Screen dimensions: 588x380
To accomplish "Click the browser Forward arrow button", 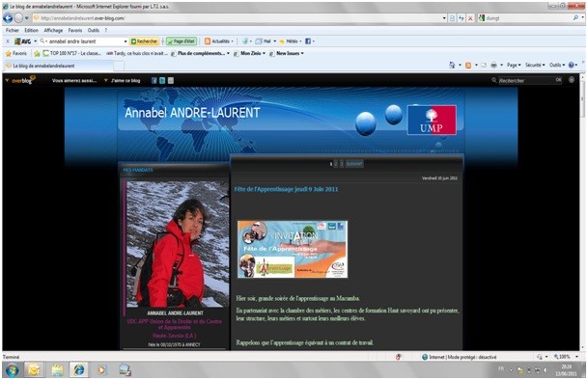I will pyautogui.click(x=18, y=18).
